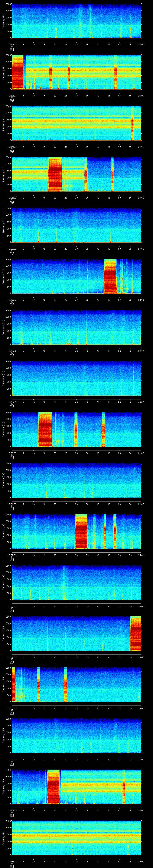This screenshot has height=868, width=153.
Task: Select the quiet 10:22 spectrogram panel
Action: [x=76, y=21]
